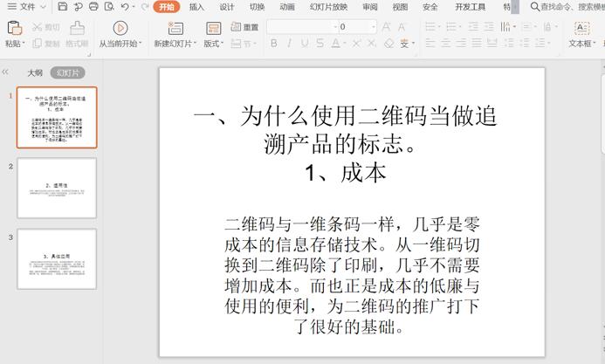The image size is (605, 364).
Task: Undo the last action
Action: pos(124,7)
